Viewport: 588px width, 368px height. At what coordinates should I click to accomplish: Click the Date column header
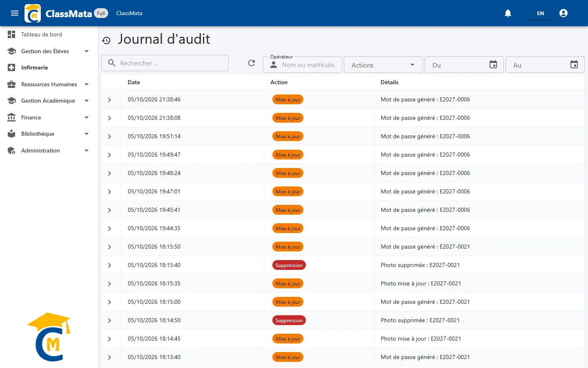[x=134, y=82]
